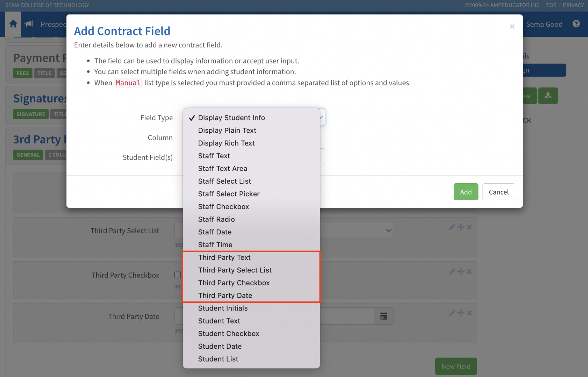Expand the Third Party Select List dropdown
This screenshot has width=588, height=377.
tap(388, 230)
